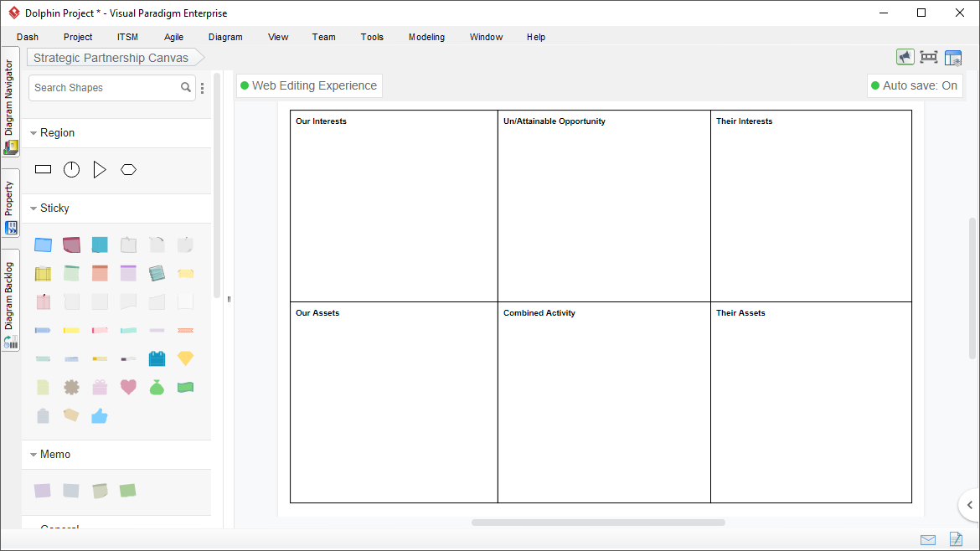Toggle the Web Editing Experience indicator

[x=309, y=85]
